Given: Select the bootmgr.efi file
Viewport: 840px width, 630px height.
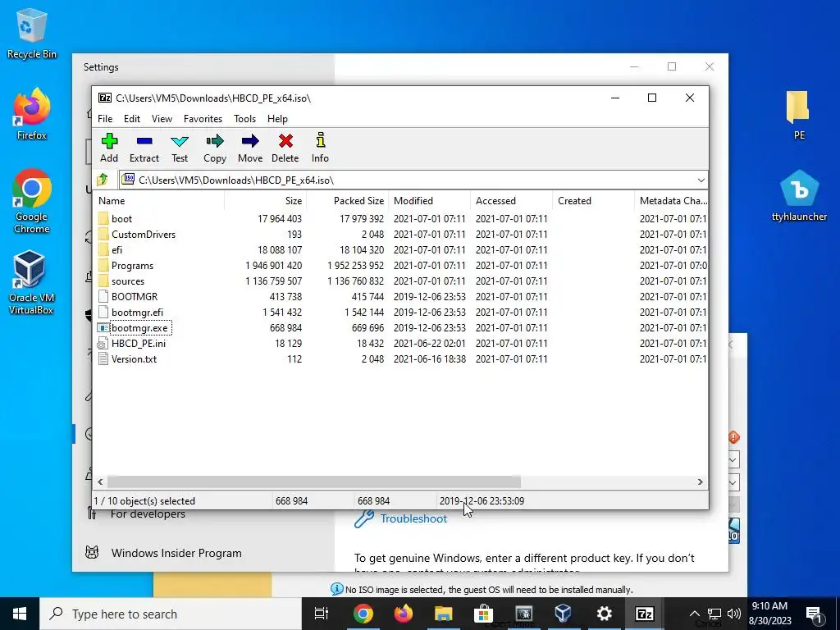Looking at the screenshot, I should (137, 313).
